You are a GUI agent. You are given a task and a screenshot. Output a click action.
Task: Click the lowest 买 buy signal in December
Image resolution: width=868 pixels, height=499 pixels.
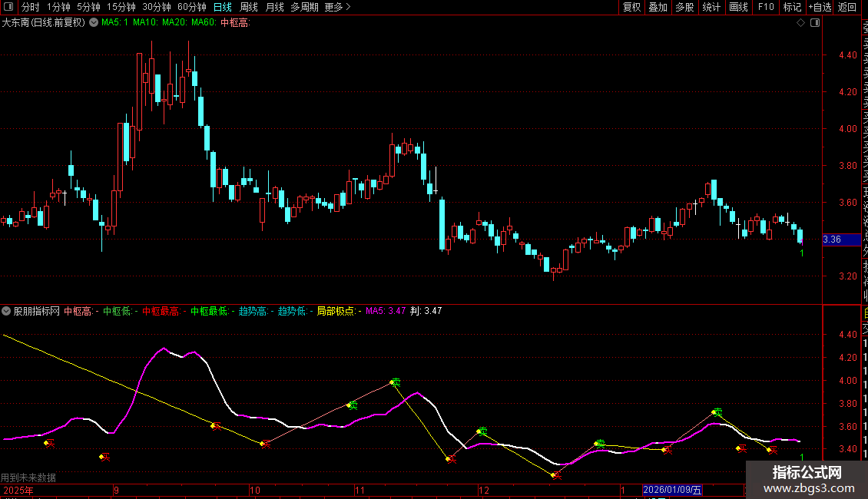556,475
